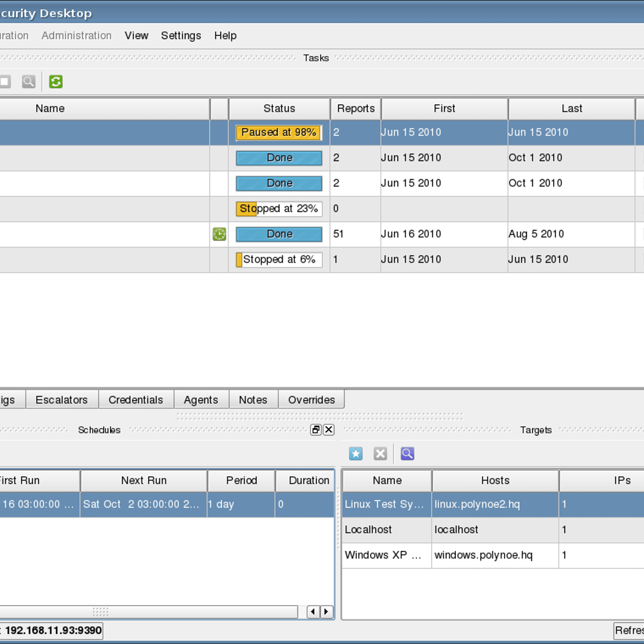
Task: Undock the Schedules panel with float icon
Action: [x=316, y=430]
